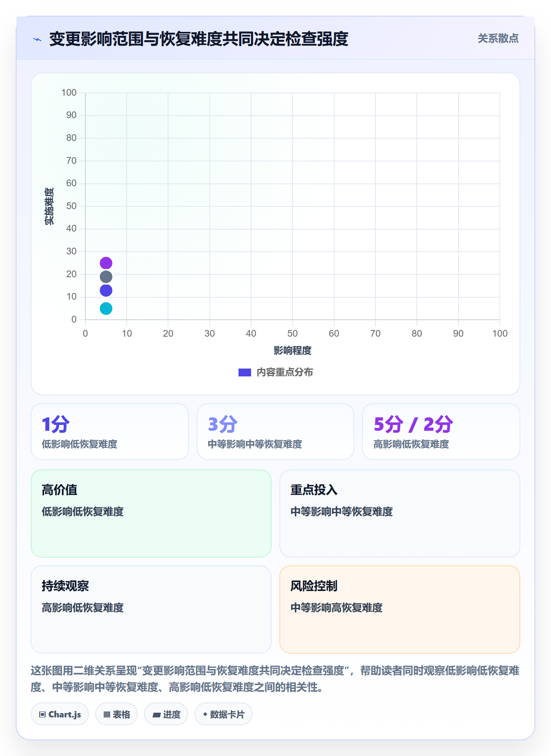Viewport: 551px width, 756px height.
Task: Click the 影响程度 x-axis title
Action: point(292,350)
